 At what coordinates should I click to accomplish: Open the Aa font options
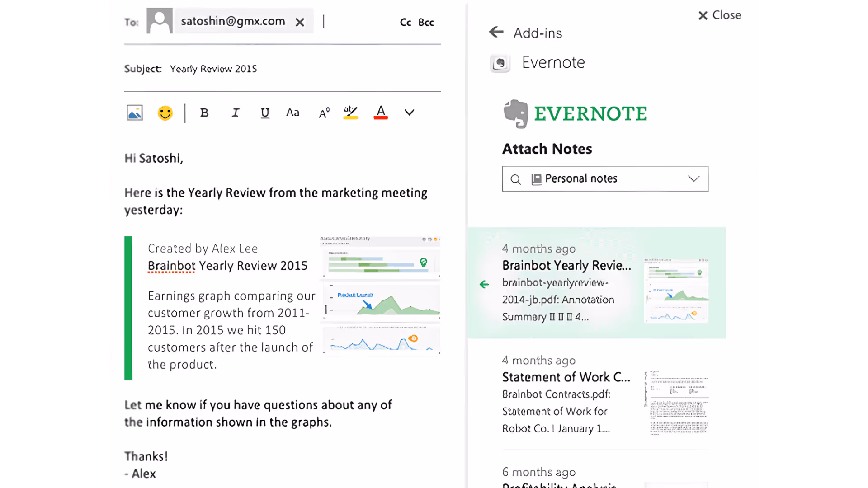[x=292, y=113]
